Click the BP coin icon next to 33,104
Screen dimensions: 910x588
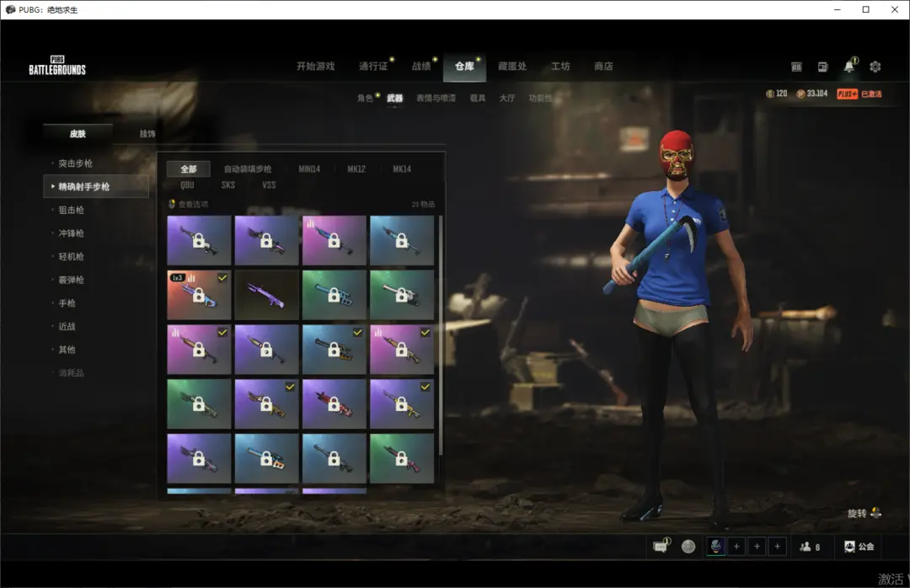click(x=800, y=94)
